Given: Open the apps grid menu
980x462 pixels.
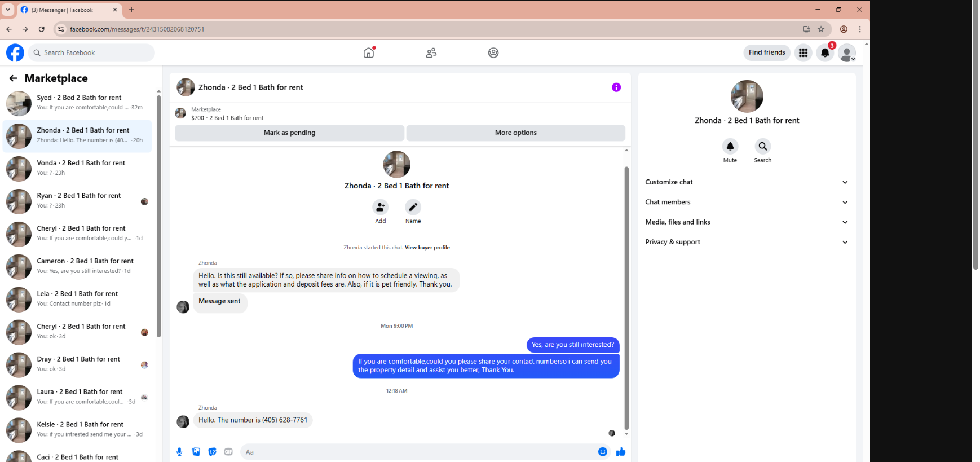Looking at the screenshot, I should tap(803, 52).
